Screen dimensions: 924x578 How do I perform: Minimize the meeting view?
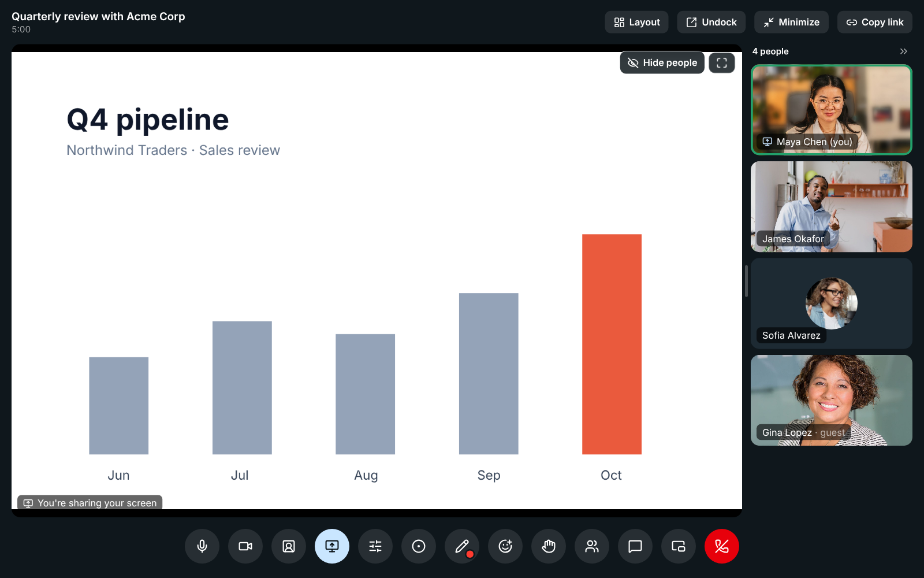point(791,22)
